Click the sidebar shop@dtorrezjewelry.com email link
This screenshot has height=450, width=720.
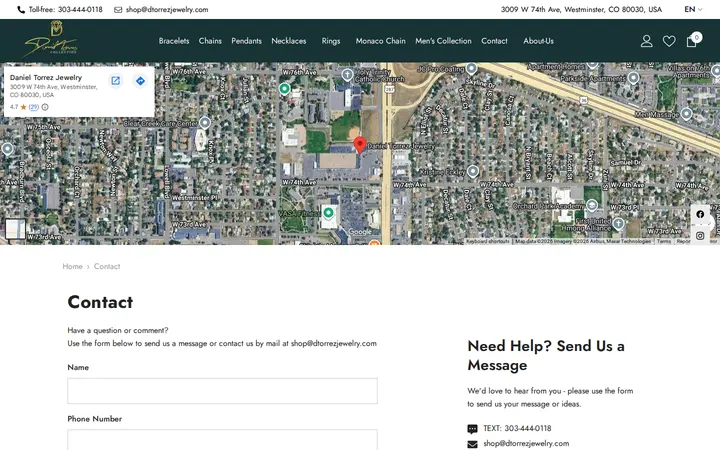(526, 444)
